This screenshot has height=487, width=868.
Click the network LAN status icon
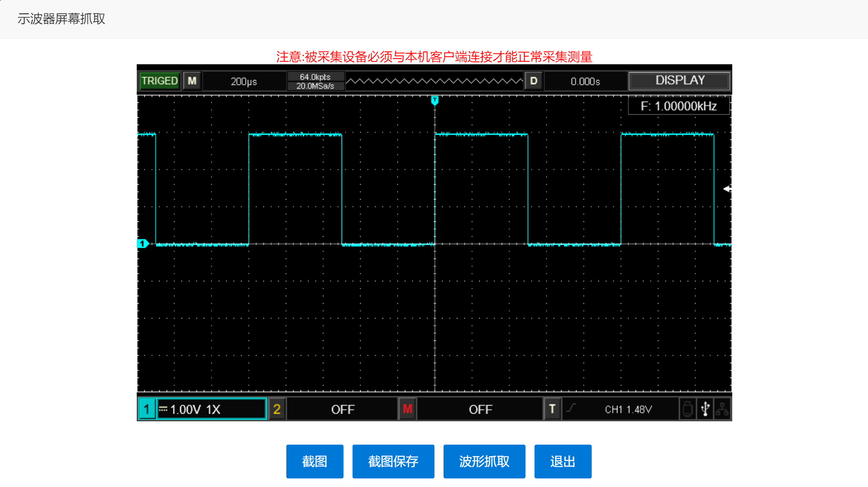point(722,409)
